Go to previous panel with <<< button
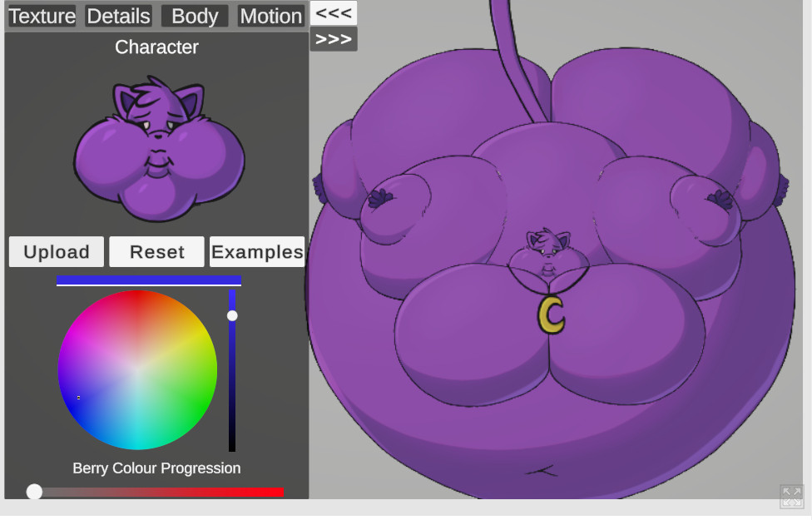 [x=333, y=12]
